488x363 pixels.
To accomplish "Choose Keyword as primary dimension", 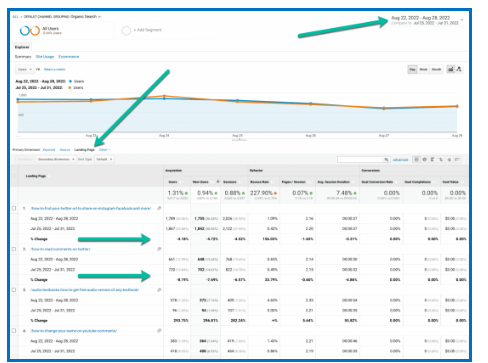I will click(x=49, y=150).
